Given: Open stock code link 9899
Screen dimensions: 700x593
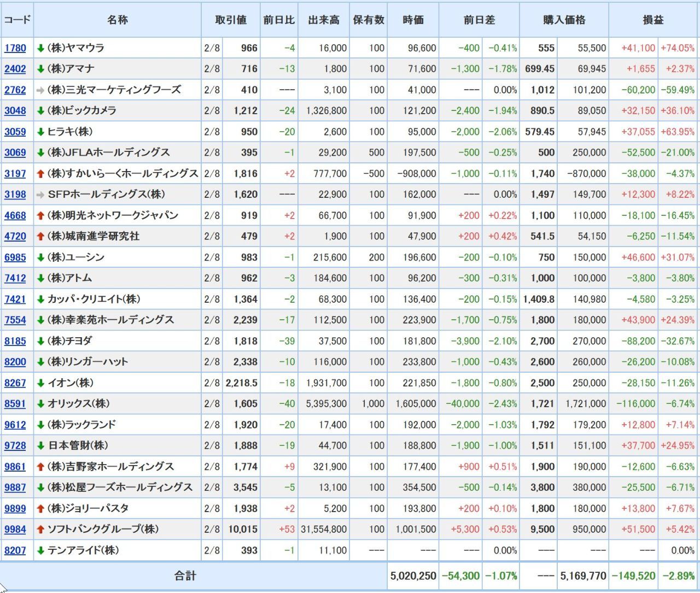Looking at the screenshot, I should [15, 509].
